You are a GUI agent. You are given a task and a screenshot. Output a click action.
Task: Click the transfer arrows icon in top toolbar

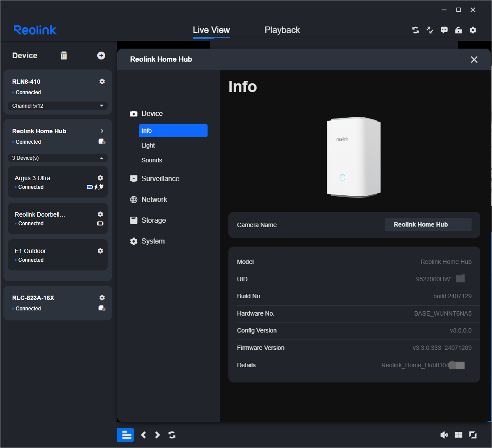[x=430, y=30]
